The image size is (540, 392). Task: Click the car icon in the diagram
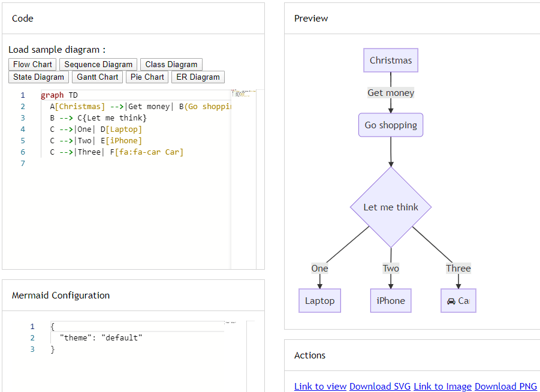[x=451, y=301]
